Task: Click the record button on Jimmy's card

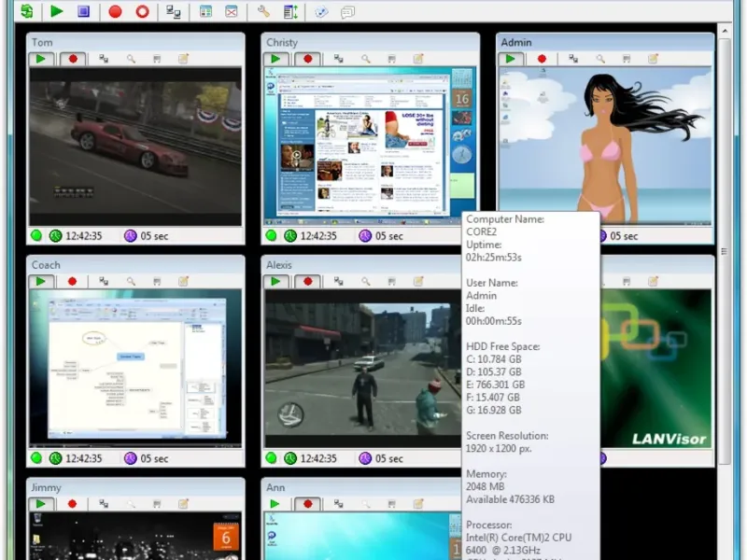Action: [x=72, y=503]
